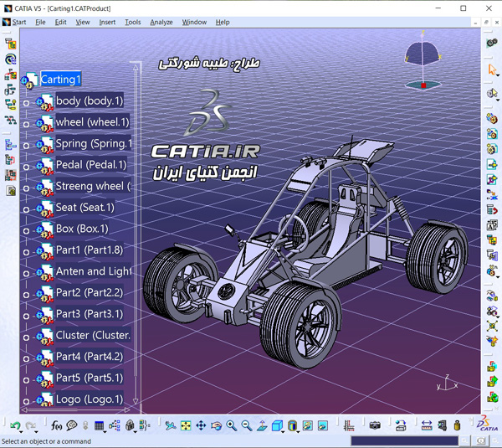Click the Measure Between tool
This screenshot has width=502, height=448.
pos(427,425)
